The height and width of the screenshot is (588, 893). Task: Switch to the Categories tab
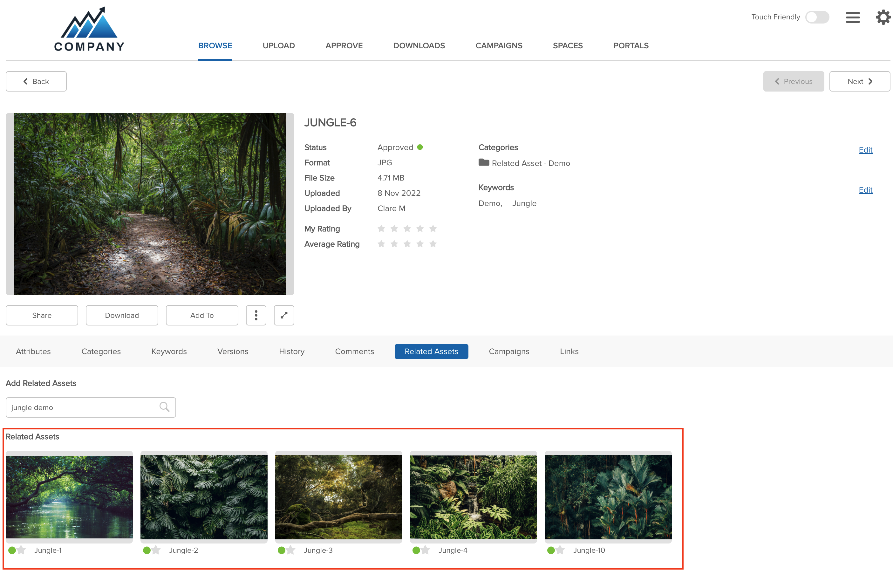coord(101,351)
